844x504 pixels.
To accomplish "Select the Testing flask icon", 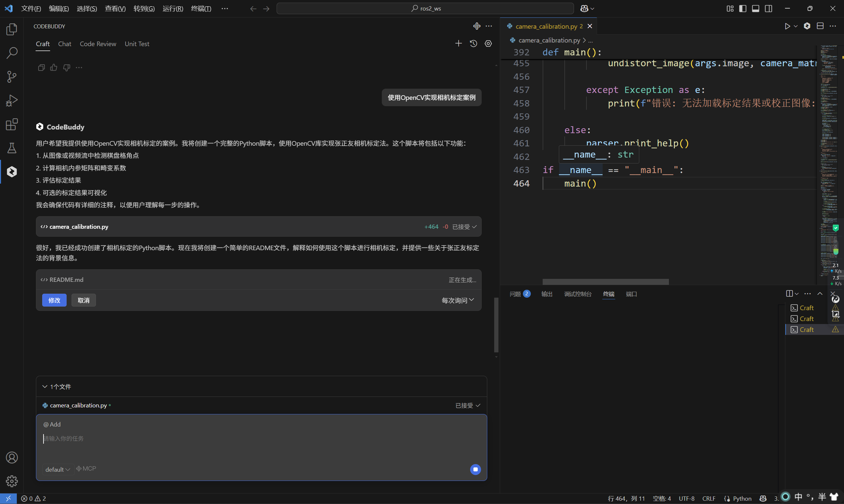I will click(12, 148).
